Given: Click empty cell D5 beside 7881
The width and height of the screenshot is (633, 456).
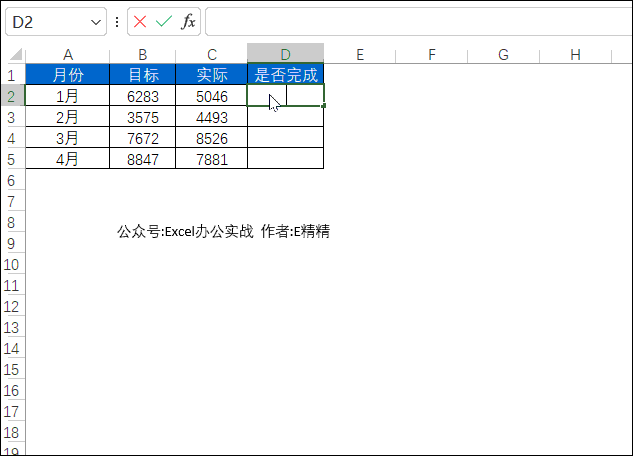Looking at the screenshot, I should click(x=285, y=159).
